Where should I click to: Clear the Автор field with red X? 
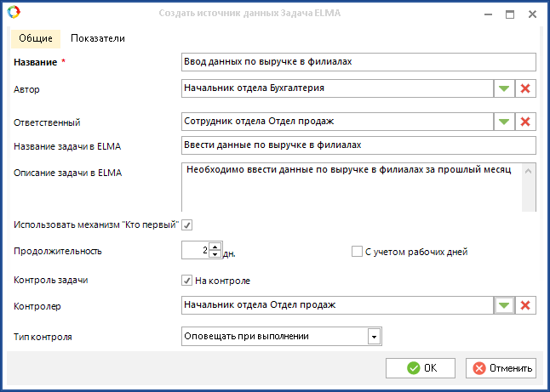[525, 88]
